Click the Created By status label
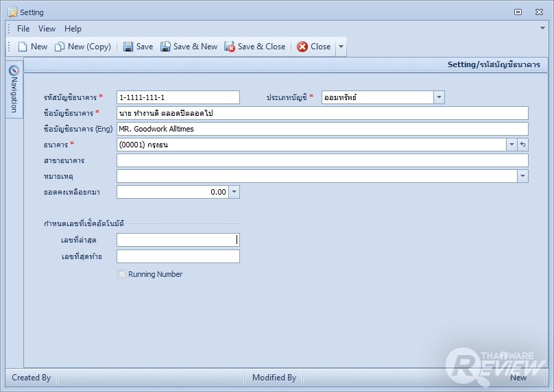This screenshot has height=392, width=554. tap(31, 378)
